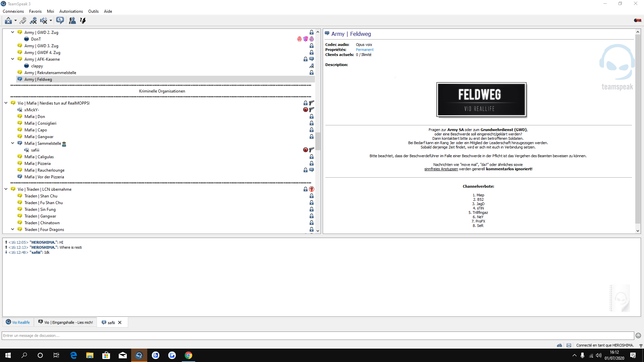Click the mail envelope status bar icon
This screenshot has width=644, height=362.
coord(569,345)
